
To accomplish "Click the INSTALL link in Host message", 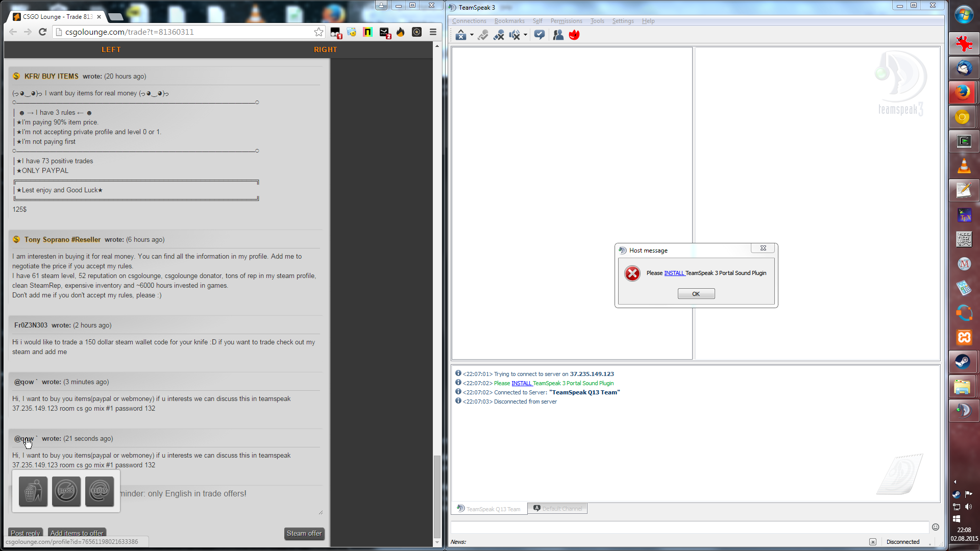I will [674, 273].
